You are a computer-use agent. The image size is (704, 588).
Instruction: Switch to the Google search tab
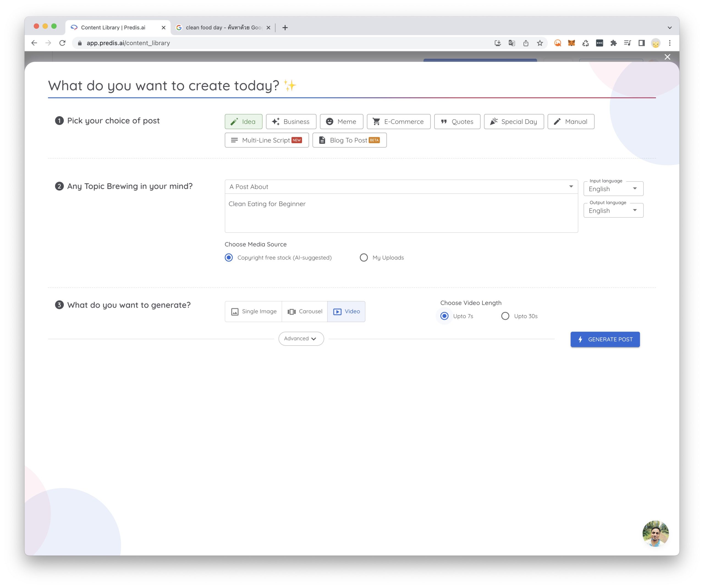(x=223, y=27)
